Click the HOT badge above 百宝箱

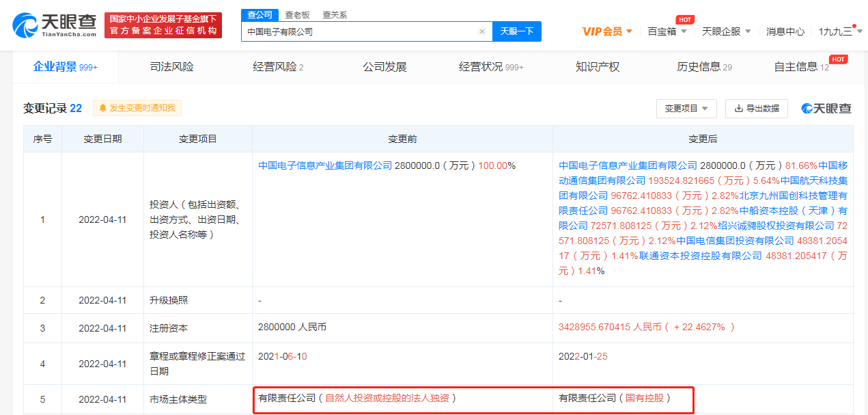[x=685, y=20]
